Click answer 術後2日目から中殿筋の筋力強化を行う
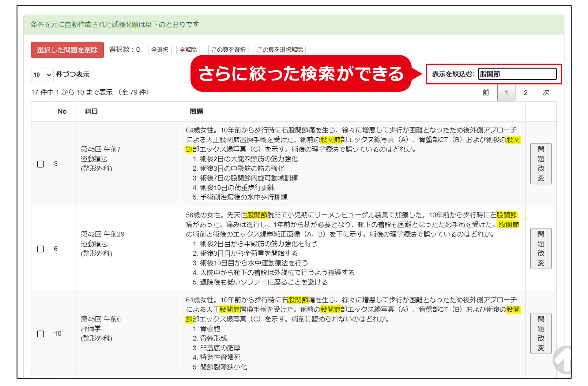This screenshot has height=386, width=588. [259, 244]
